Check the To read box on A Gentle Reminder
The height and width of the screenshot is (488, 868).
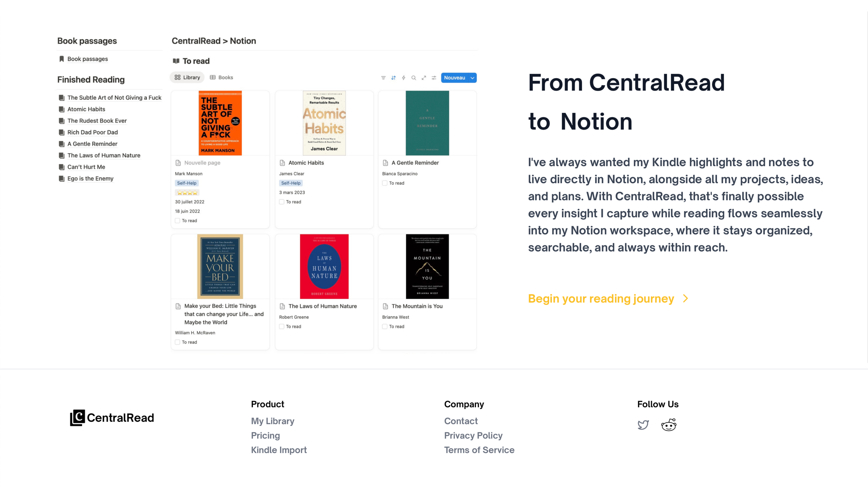pos(384,183)
